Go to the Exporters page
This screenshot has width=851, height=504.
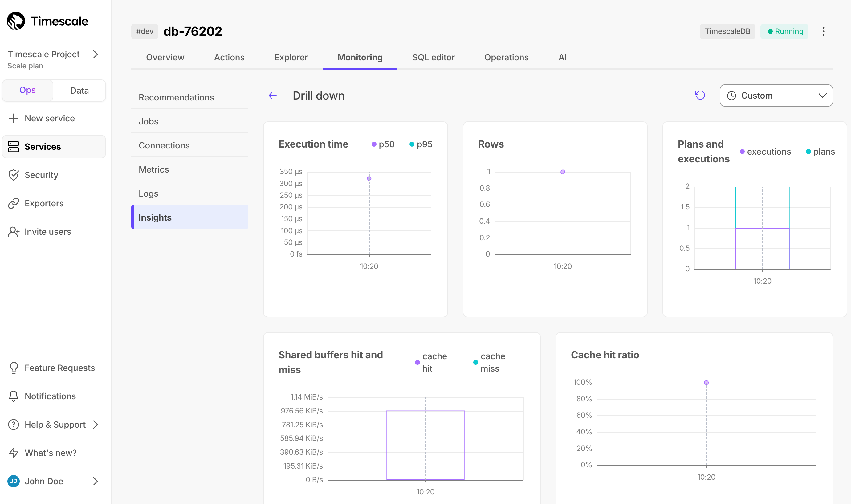coord(44,203)
